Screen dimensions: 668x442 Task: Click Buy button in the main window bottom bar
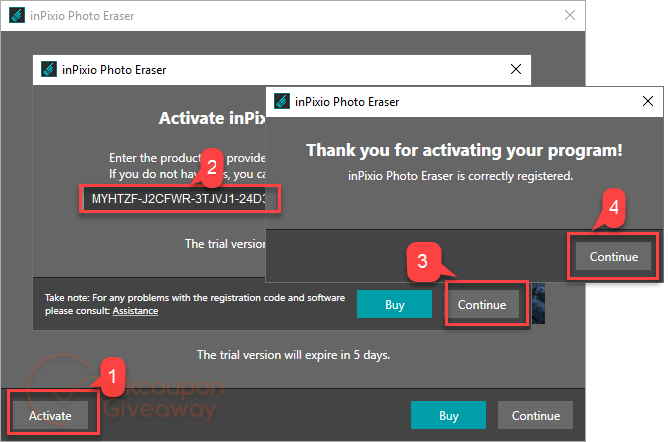tap(448, 415)
